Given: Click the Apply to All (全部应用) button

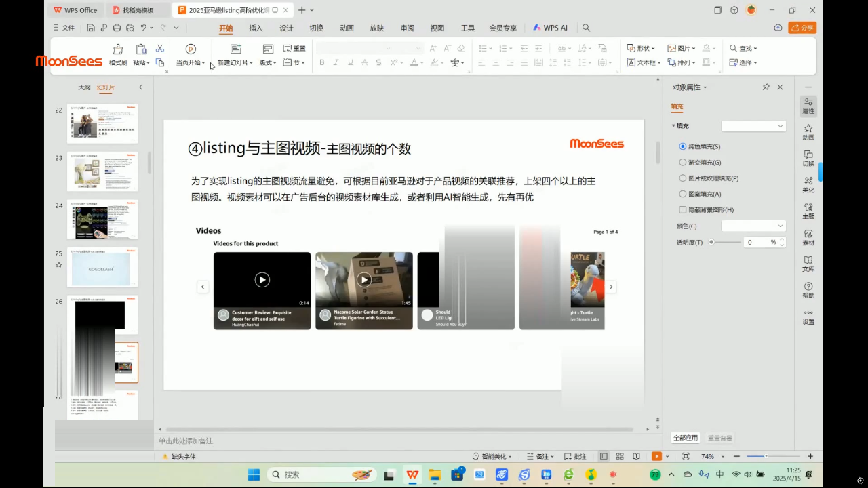Looking at the screenshot, I should (685, 438).
